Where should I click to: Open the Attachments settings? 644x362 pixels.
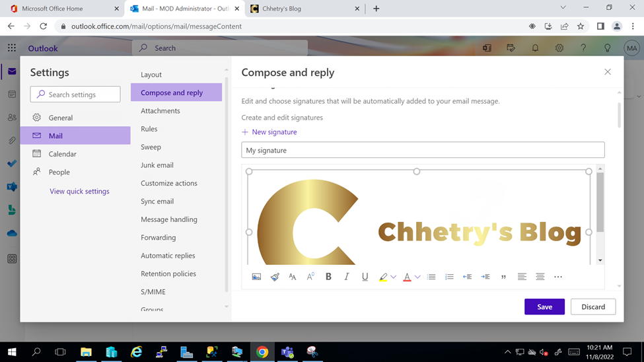[x=176, y=110]
